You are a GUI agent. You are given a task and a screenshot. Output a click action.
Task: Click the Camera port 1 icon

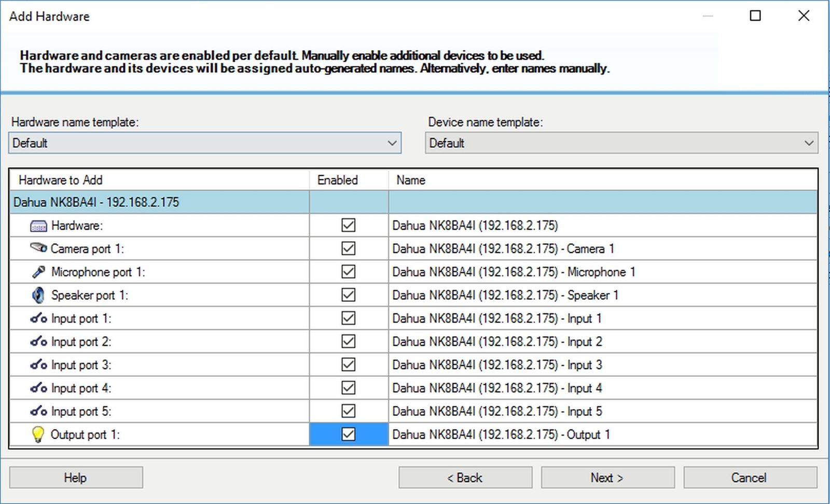point(38,248)
